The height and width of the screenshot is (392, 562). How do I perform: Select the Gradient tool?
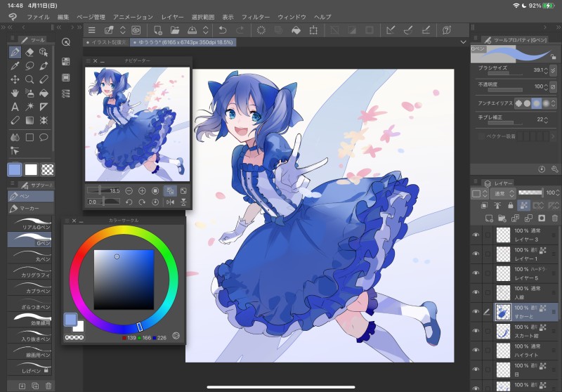point(30,120)
